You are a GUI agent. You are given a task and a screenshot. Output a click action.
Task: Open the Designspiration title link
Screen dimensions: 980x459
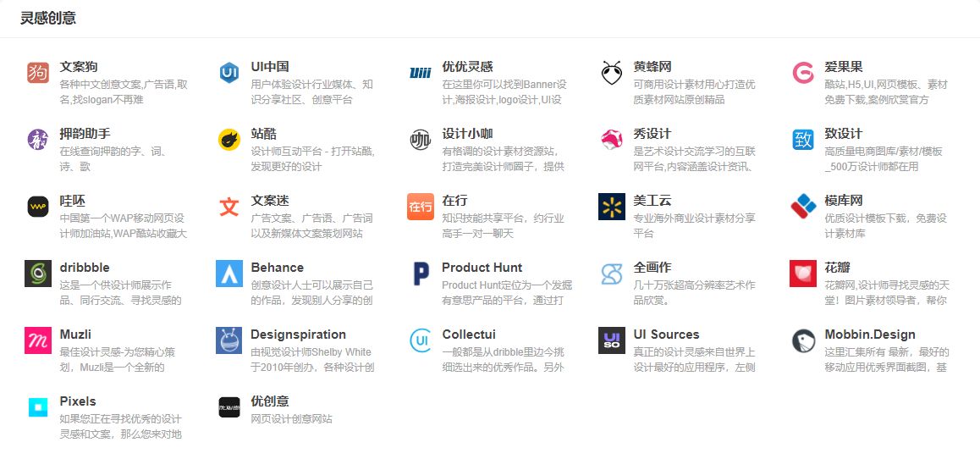pyautogui.click(x=298, y=335)
